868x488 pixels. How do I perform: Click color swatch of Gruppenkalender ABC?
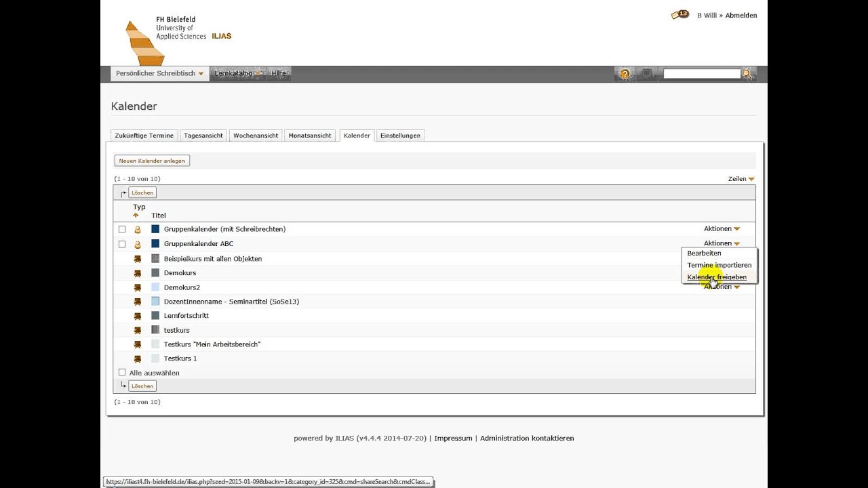155,244
